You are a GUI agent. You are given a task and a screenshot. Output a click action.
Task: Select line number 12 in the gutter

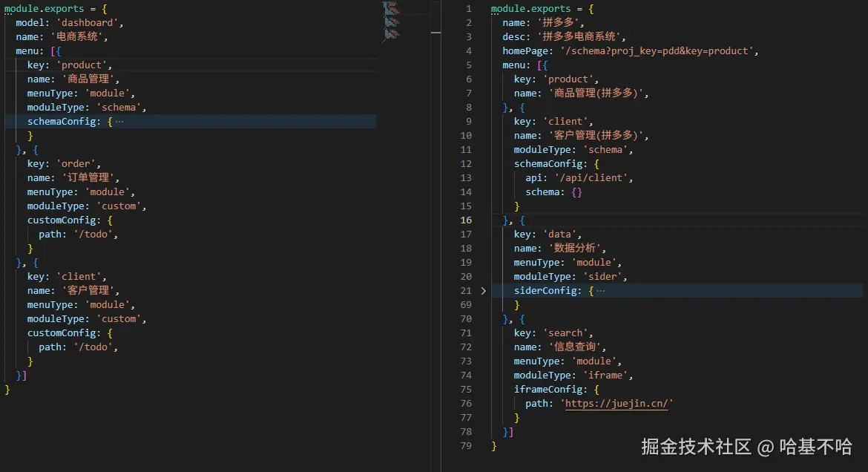tap(466, 164)
